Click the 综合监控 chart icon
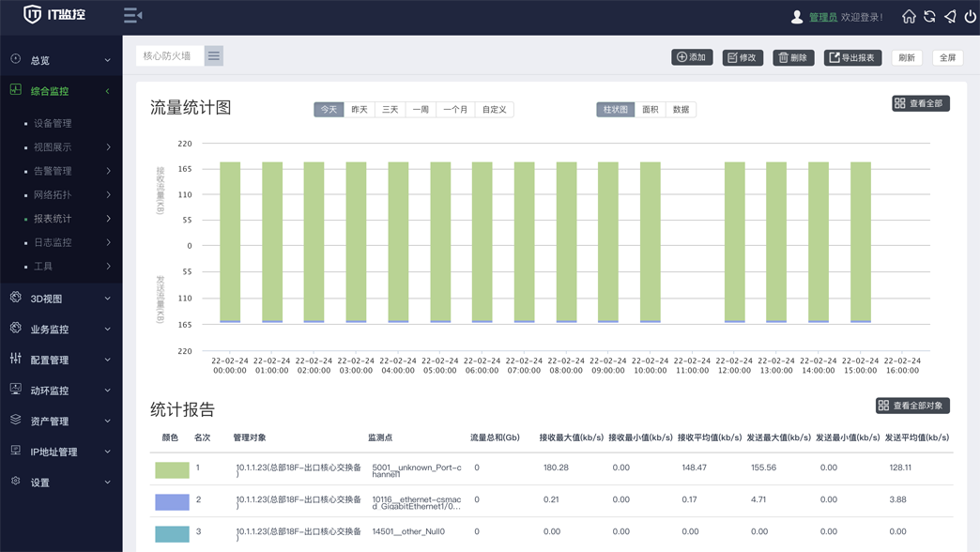 coord(16,89)
